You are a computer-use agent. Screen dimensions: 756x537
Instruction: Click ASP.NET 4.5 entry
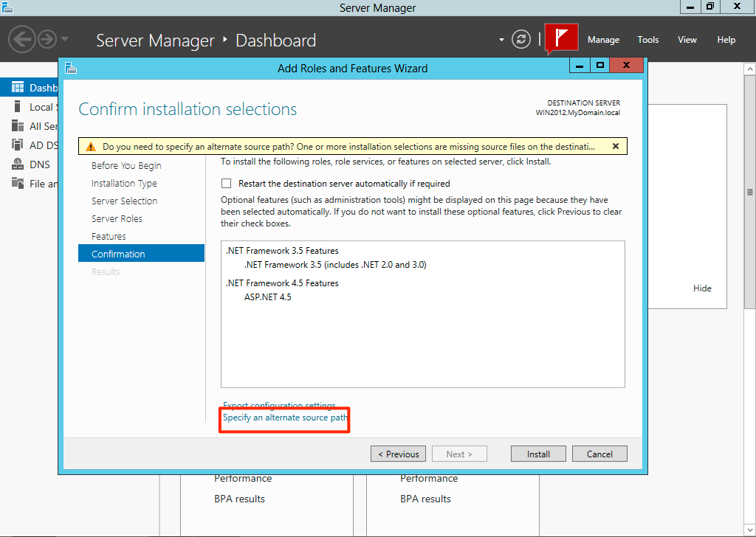[x=267, y=297]
